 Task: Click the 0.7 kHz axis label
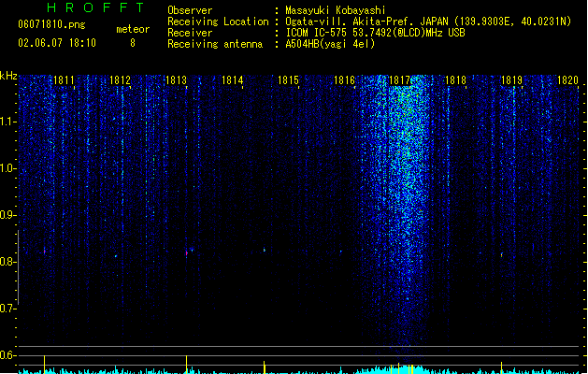point(7,309)
